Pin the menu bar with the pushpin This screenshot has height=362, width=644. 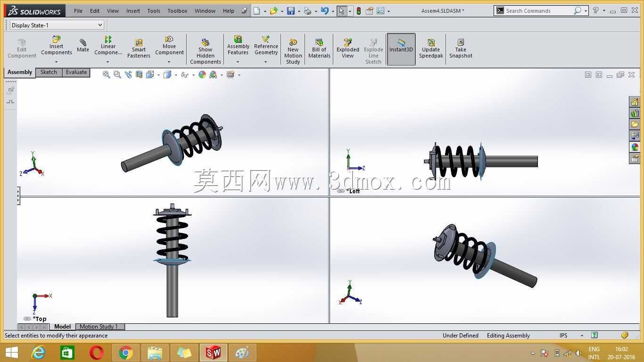click(x=244, y=11)
